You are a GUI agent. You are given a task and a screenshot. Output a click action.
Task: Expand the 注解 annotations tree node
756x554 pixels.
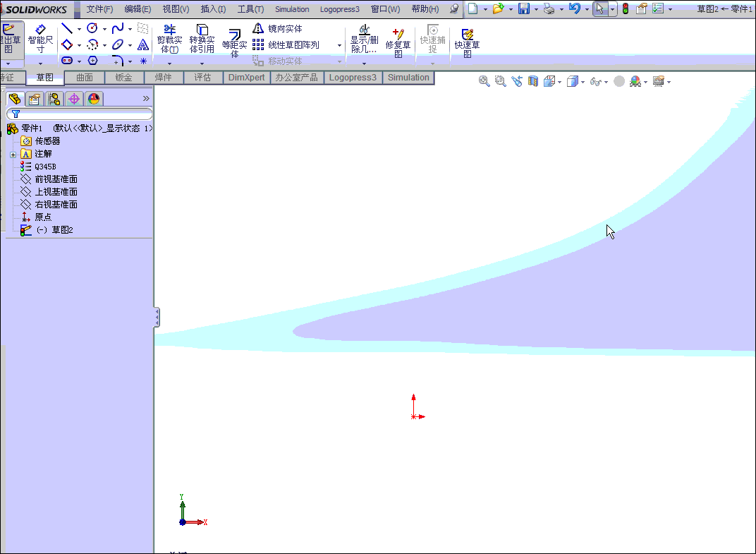13,155
